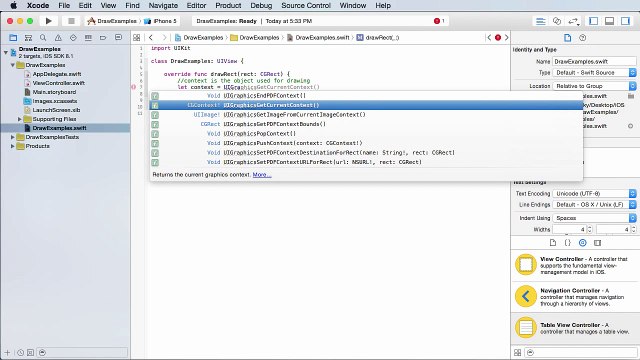640x360 pixels.
Task: Open the Test navigator
Action: [x=73, y=38]
